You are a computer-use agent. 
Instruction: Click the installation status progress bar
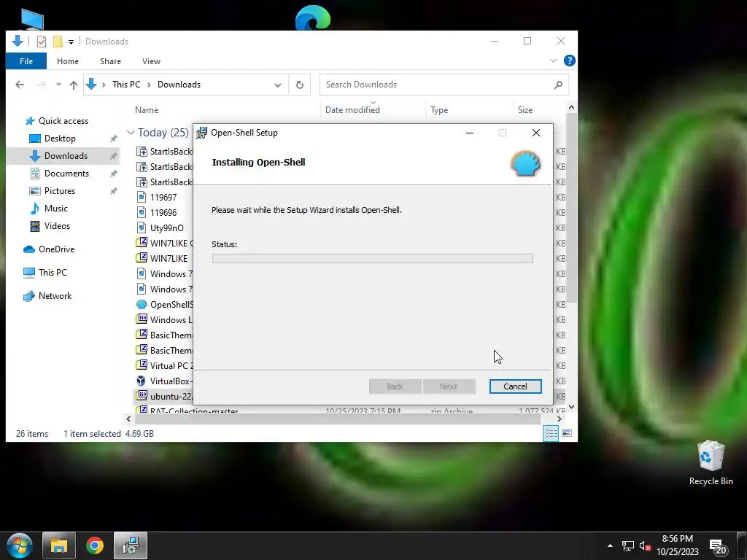point(372,258)
